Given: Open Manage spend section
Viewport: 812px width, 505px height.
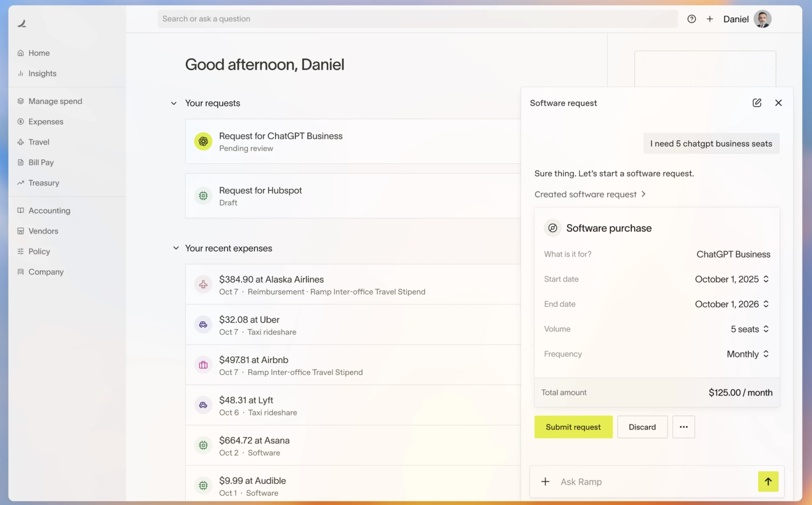Looking at the screenshot, I should point(50,102).
